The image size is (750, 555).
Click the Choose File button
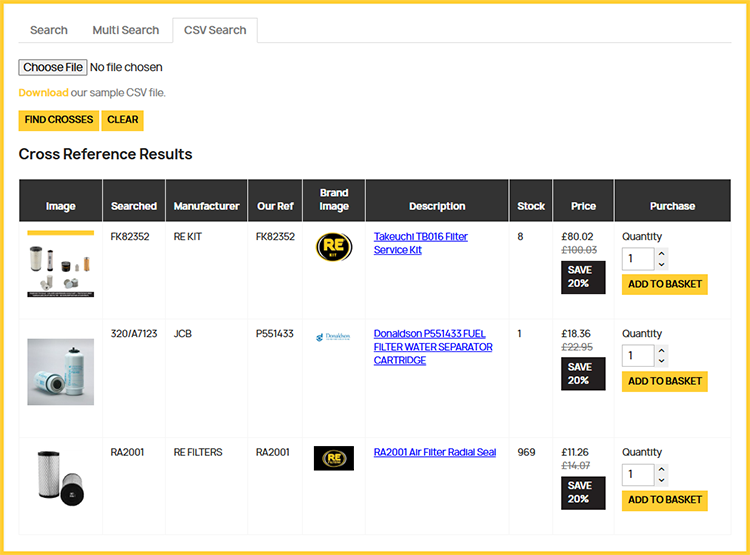(53, 67)
